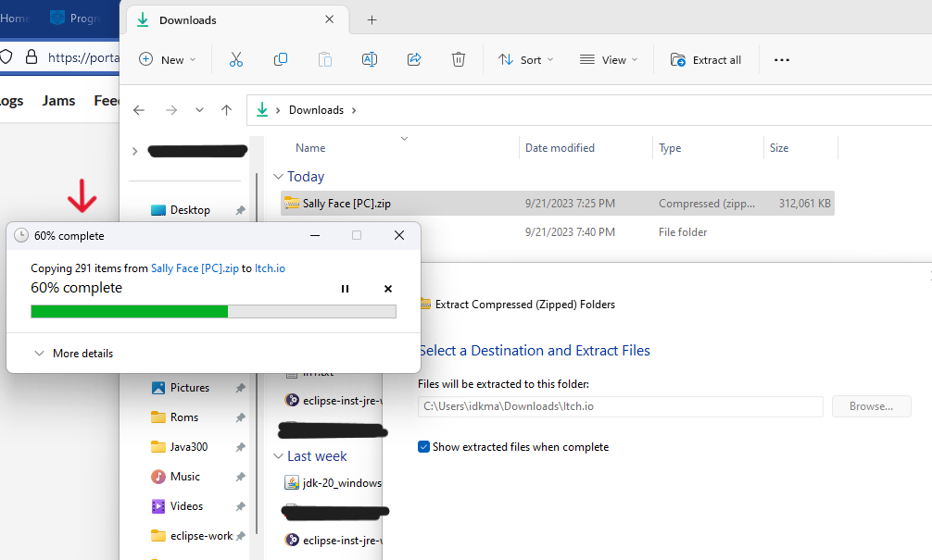Close the 60% complete dialog
Screen dimensions: 932x560
coord(399,236)
